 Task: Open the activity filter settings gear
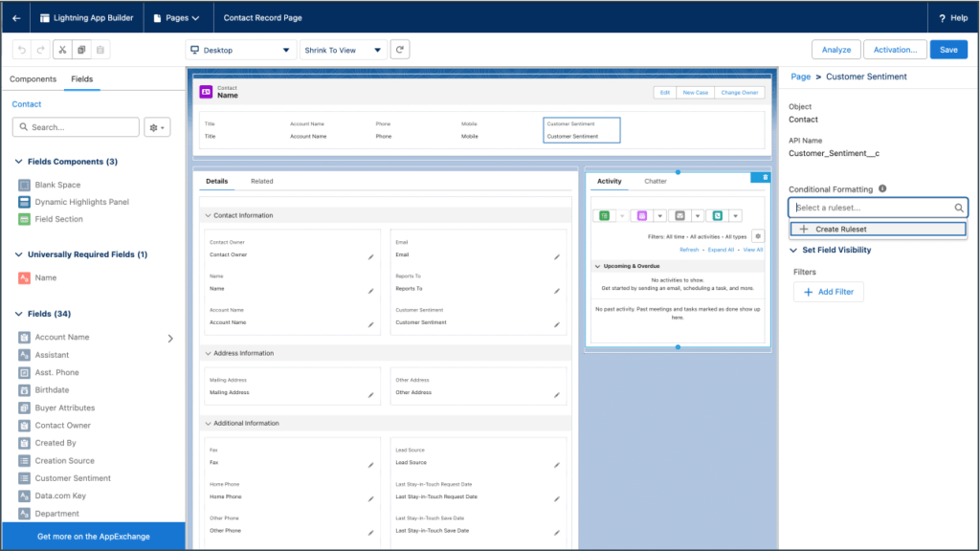tap(758, 237)
